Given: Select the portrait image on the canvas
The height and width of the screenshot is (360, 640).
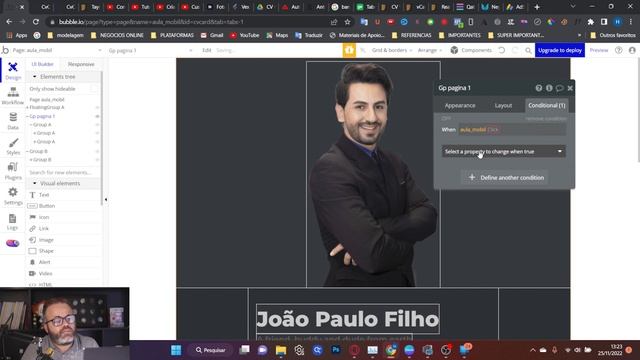Looking at the screenshot, I should [x=373, y=174].
